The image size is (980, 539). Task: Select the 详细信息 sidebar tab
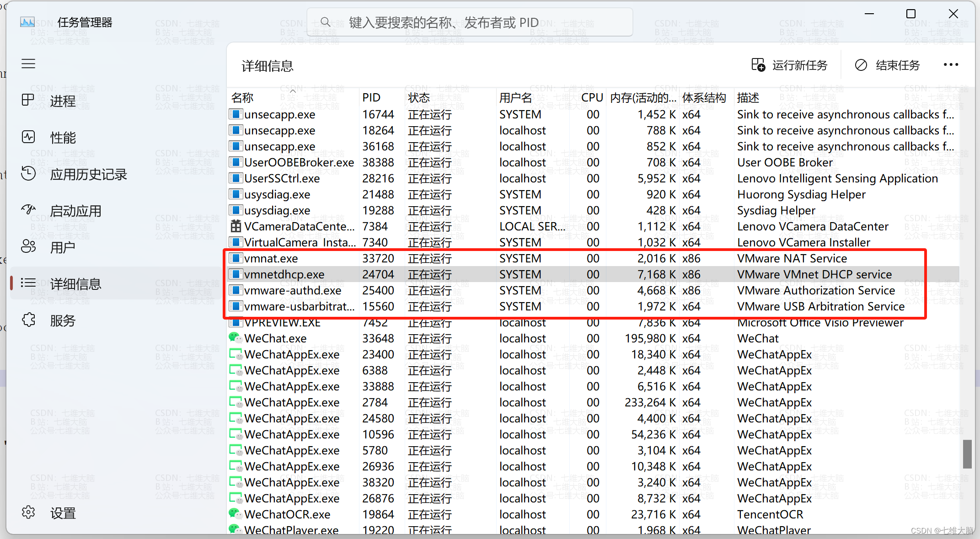[x=75, y=284]
